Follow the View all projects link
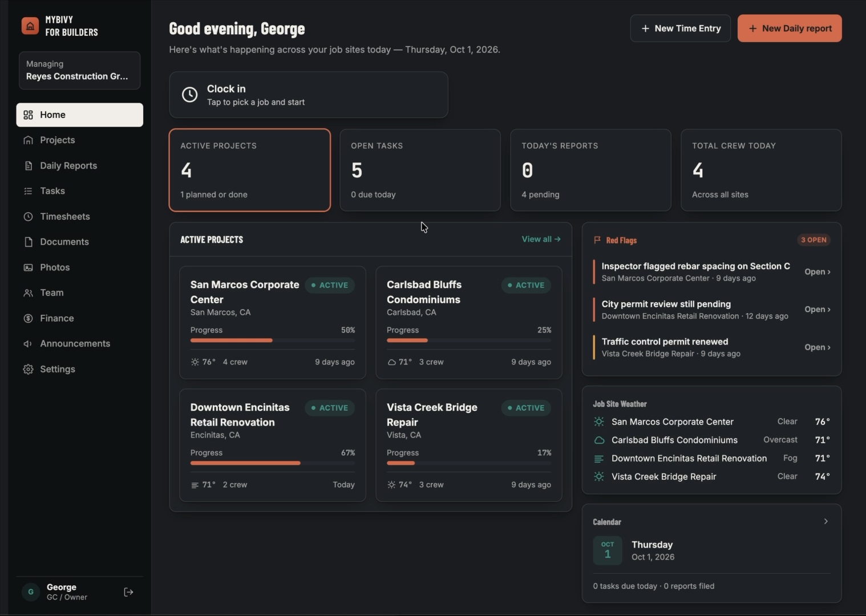The width and height of the screenshot is (866, 616). click(541, 240)
